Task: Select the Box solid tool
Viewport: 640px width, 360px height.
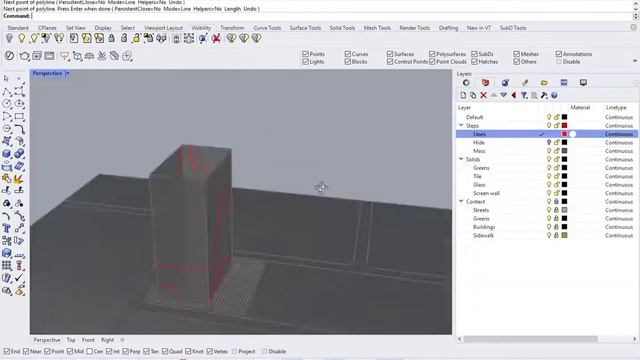Action: click(x=6, y=154)
